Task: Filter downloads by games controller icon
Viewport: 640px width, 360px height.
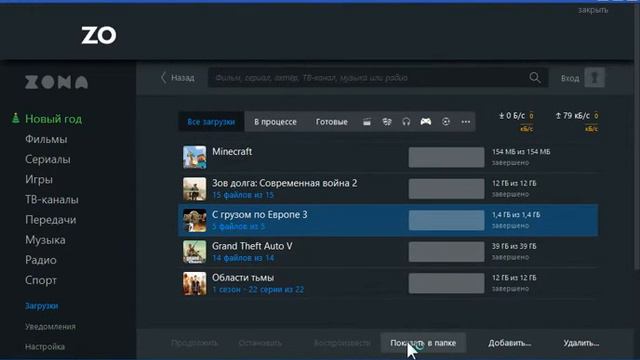Action: tap(426, 122)
